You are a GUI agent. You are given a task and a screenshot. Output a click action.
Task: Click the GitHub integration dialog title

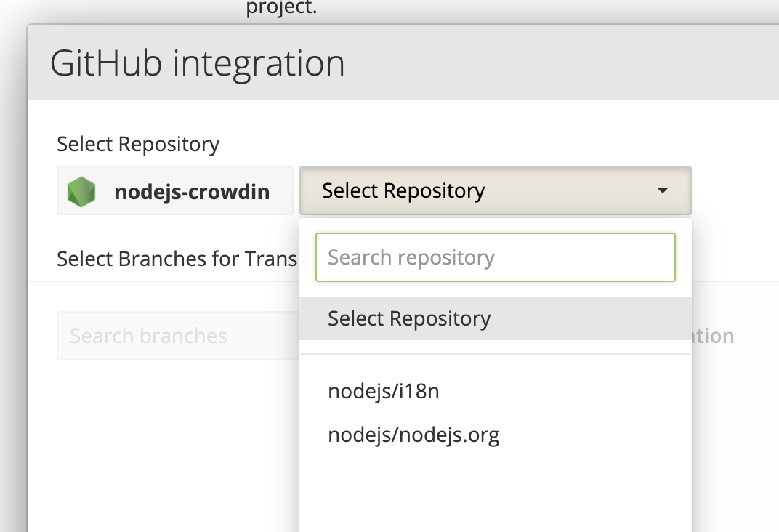pyautogui.click(x=197, y=63)
